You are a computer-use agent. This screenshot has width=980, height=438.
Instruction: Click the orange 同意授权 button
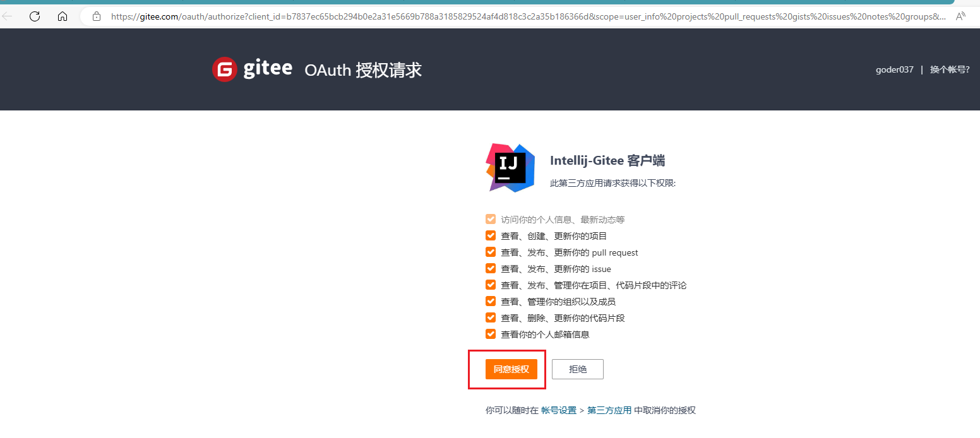click(511, 369)
